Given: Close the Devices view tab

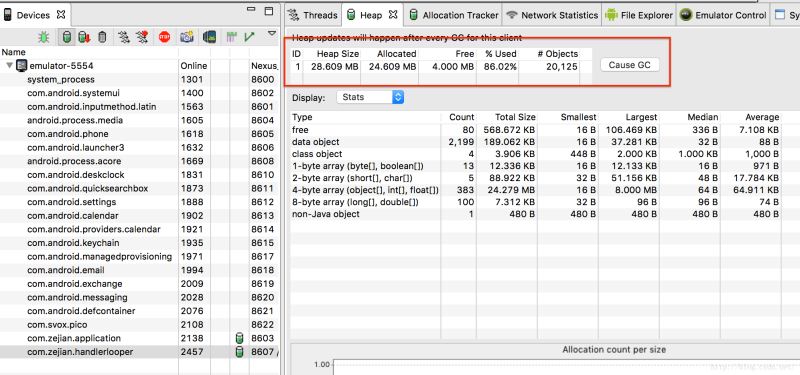Looking at the screenshot, I should pyautogui.click(x=61, y=15).
